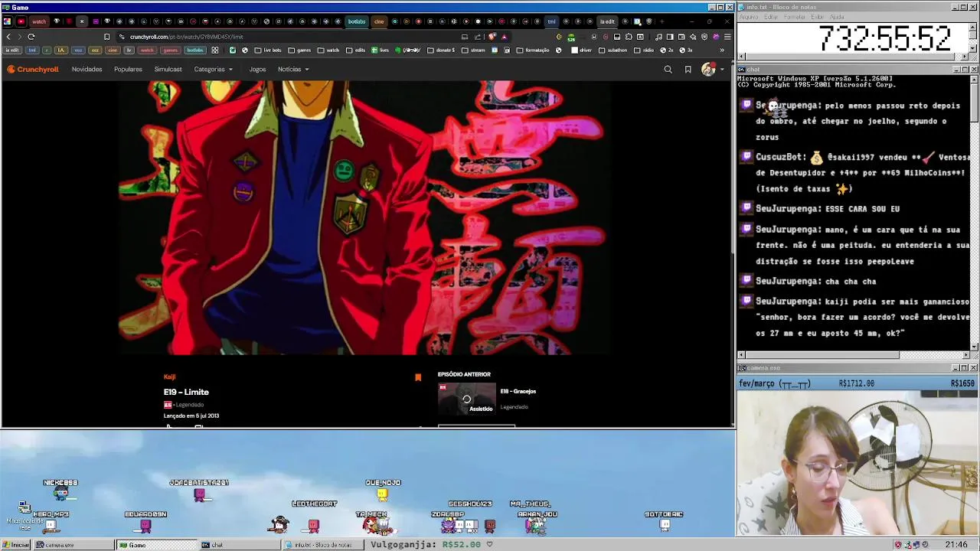The image size is (980, 551).
Task: Click the chat window horizontal scrollbar
Action: click(x=853, y=355)
